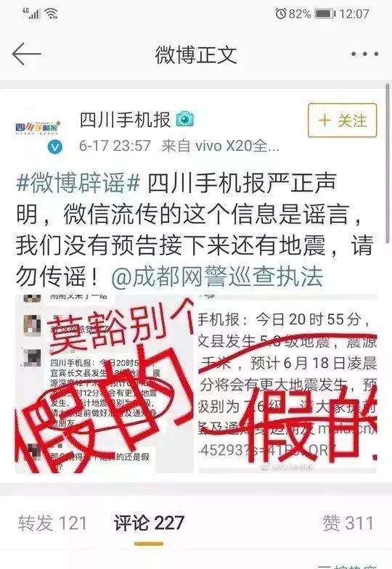Open the #微博辟谣# hashtag topic
The width and height of the screenshot is (392, 569).
78,183
